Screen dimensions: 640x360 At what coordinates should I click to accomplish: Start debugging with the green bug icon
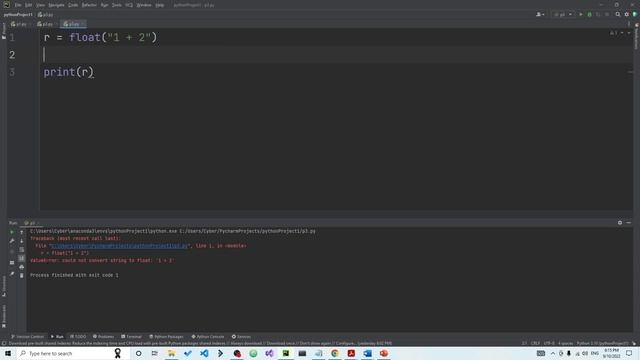pyautogui.click(x=589, y=14)
